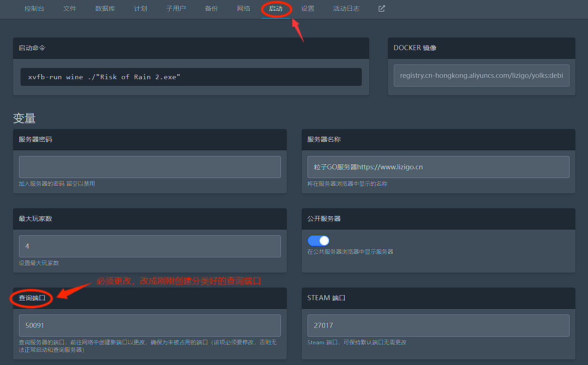The image size is (588, 365).
Task: Click the 服务器名称 panel title
Action: 324,139
